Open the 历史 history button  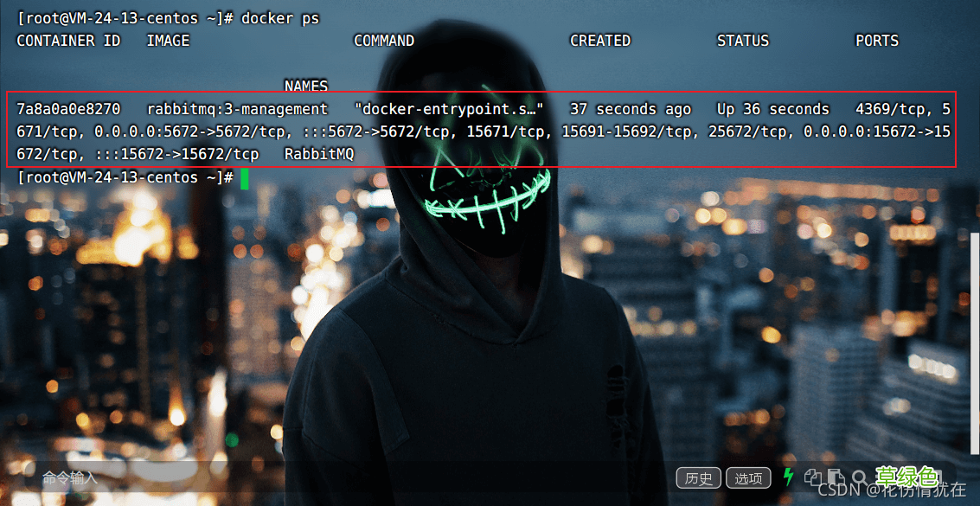698,478
